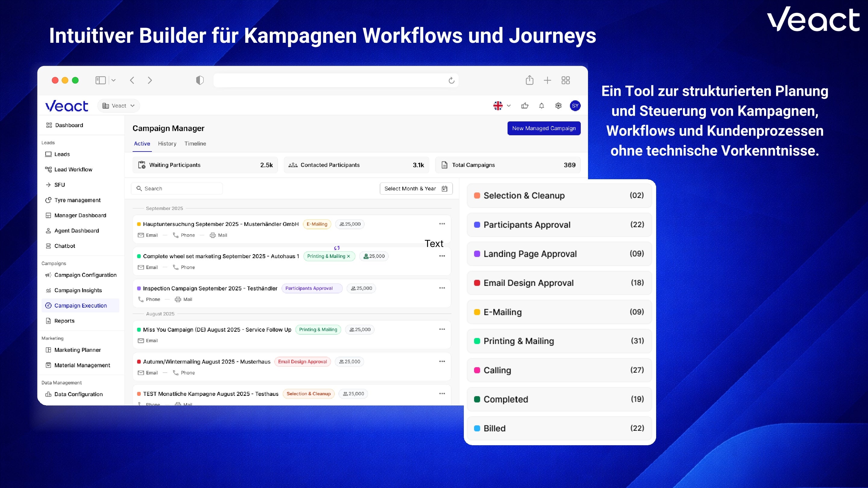868x488 pixels.
Task: Toggle the browser sidebar panel icon
Action: click(x=100, y=80)
